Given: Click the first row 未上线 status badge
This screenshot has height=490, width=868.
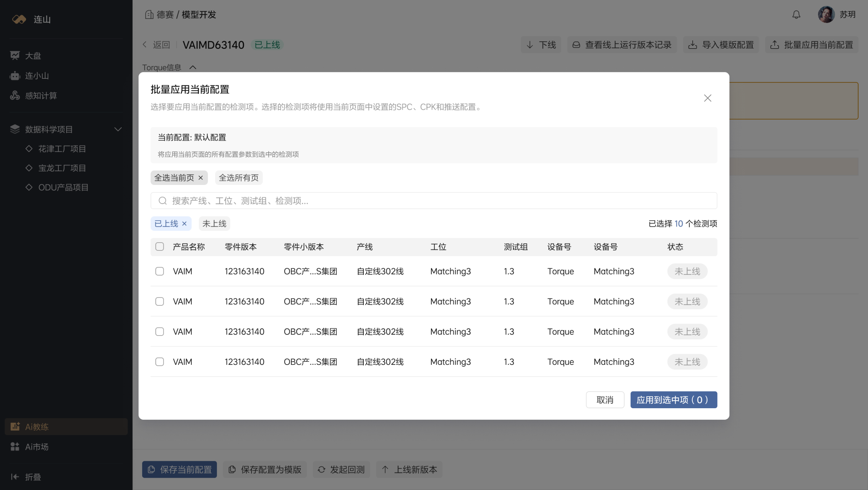Looking at the screenshot, I should [687, 271].
